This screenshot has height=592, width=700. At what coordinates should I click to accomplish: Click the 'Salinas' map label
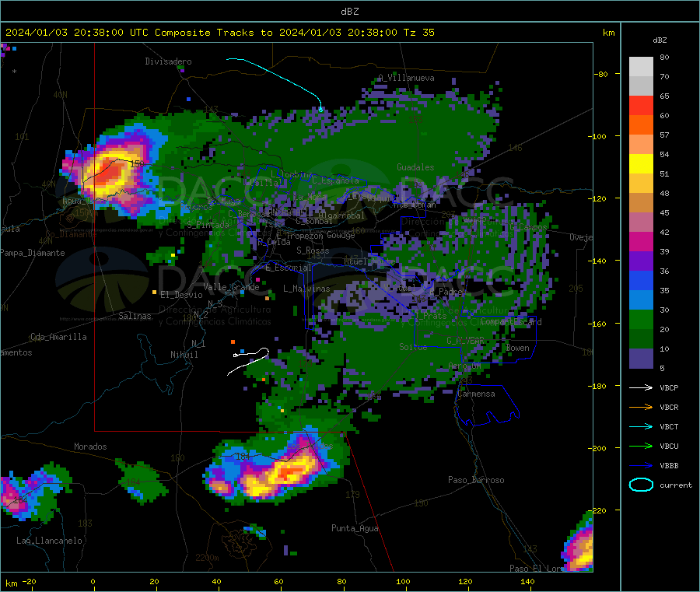pyautogui.click(x=135, y=316)
